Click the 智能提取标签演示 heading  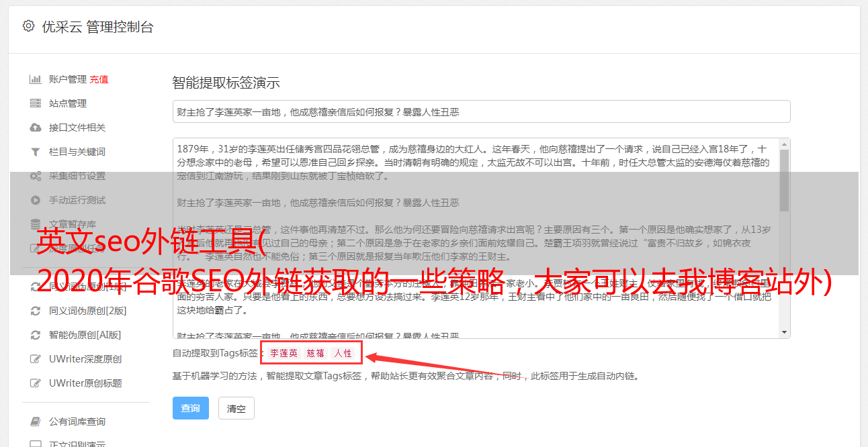pyautogui.click(x=226, y=83)
